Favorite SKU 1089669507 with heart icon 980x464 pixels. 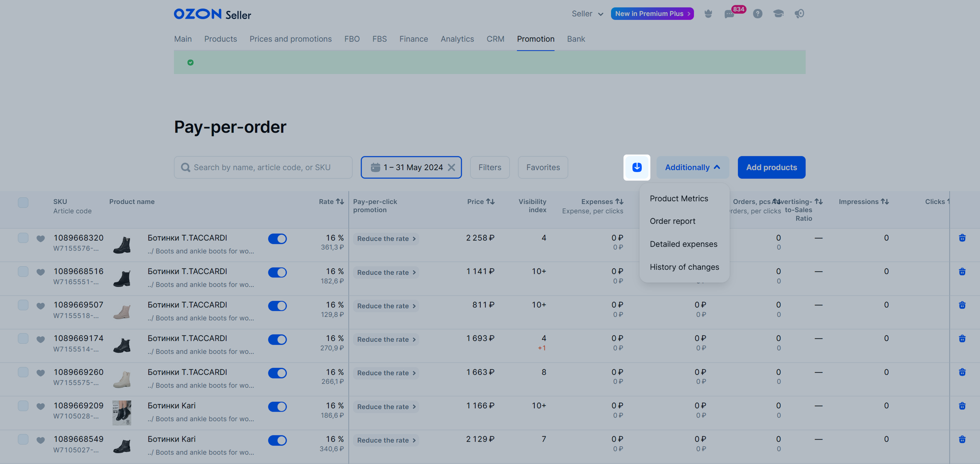tap(41, 306)
